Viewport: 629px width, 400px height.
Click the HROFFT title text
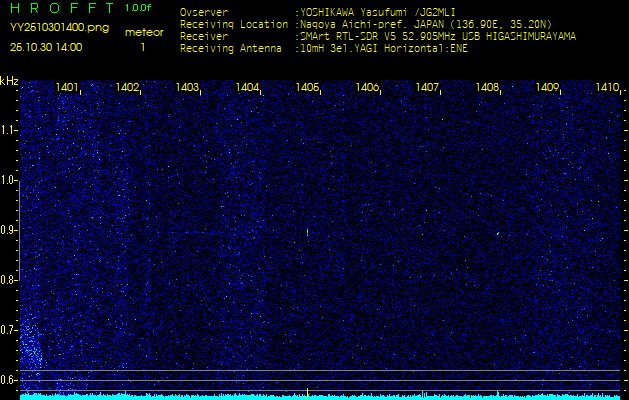[x=63, y=8]
